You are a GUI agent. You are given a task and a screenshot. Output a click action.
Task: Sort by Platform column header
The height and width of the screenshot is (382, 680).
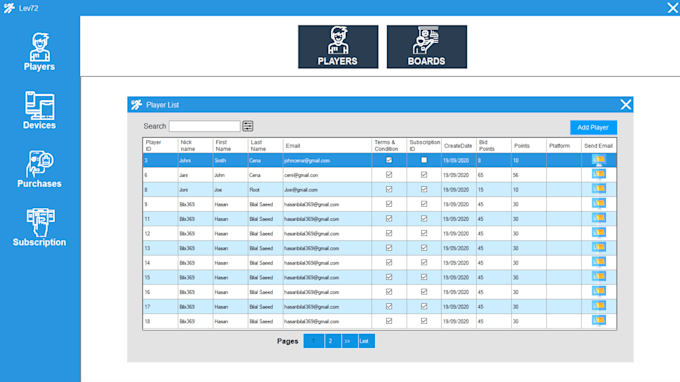click(564, 146)
